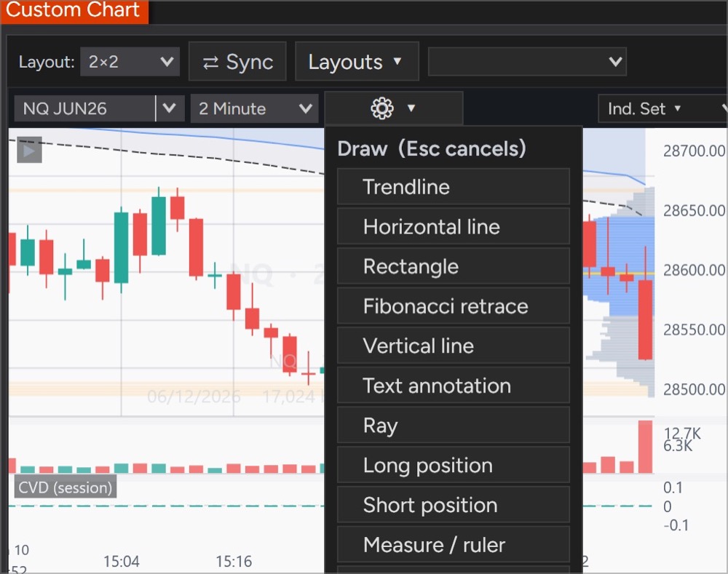
Task: Click the 12.7K volume axis label
Action: click(682, 433)
